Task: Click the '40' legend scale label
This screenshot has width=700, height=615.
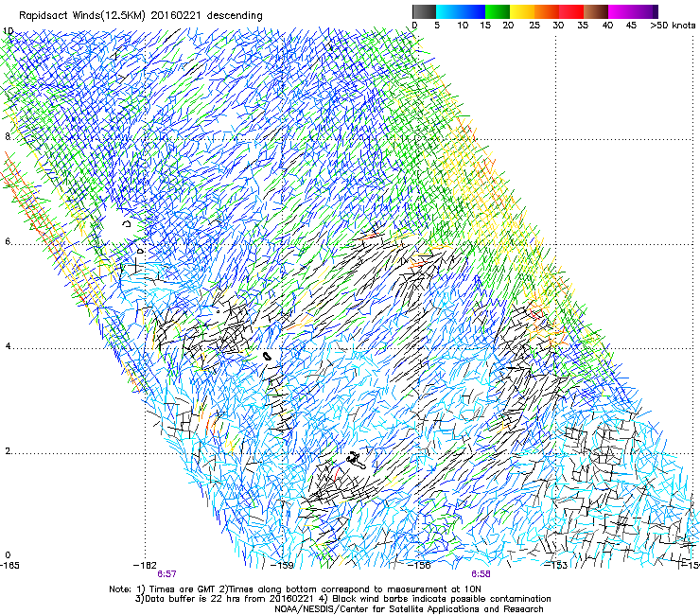Action: (607, 26)
